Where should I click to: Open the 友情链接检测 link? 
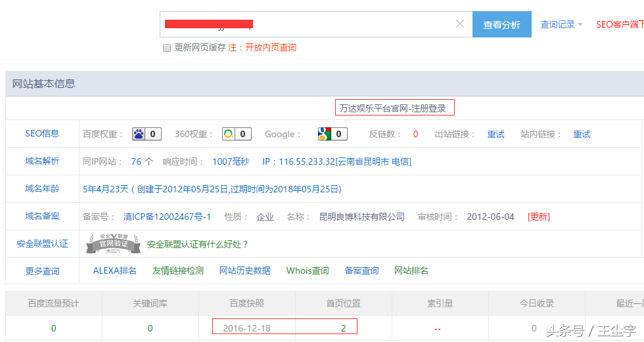point(178,270)
